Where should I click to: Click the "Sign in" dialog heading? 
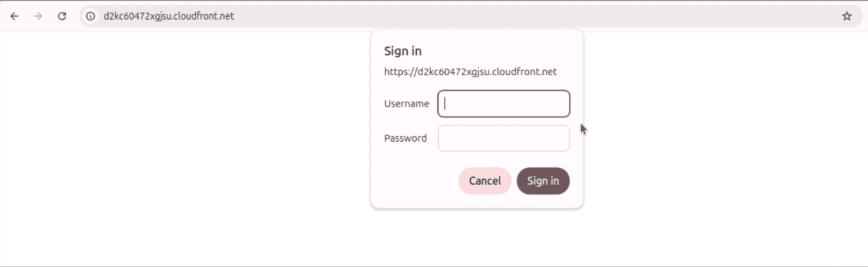(x=403, y=51)
